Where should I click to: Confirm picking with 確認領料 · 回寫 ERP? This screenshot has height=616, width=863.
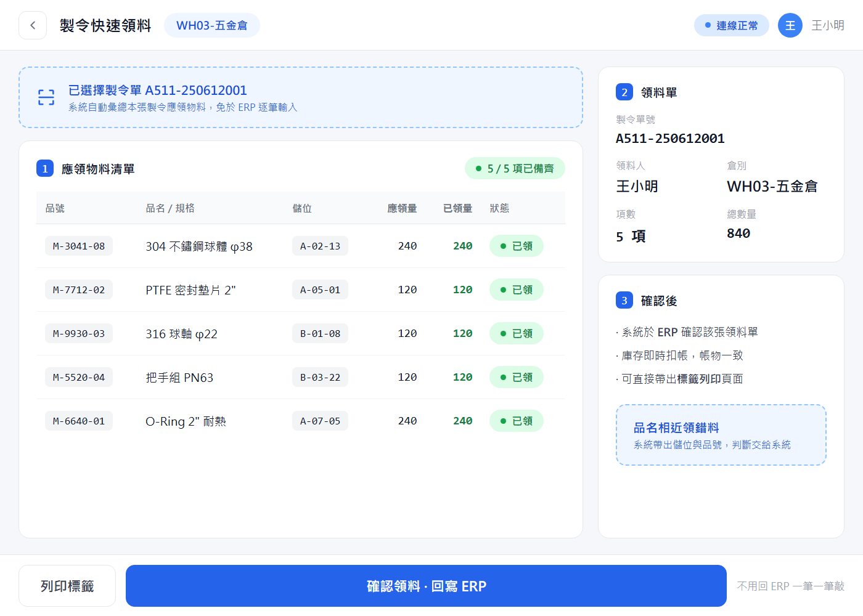426,586
